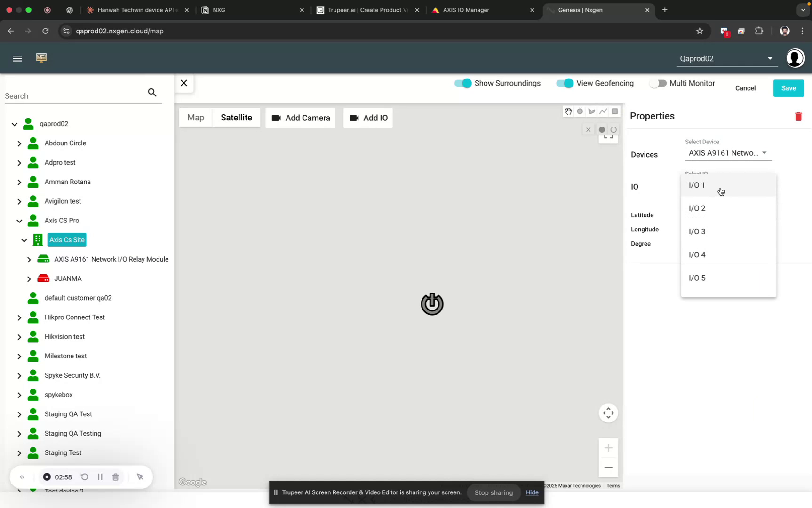Collapse the Axis Cs Site node
This screenshot has height=508, width=812.
coord(24,240)
